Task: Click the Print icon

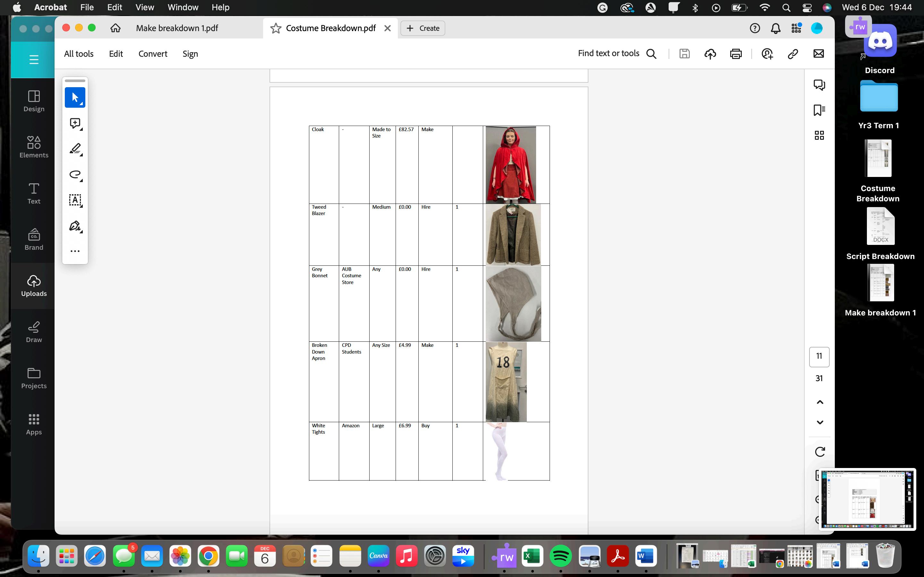Action: point(735,54)
